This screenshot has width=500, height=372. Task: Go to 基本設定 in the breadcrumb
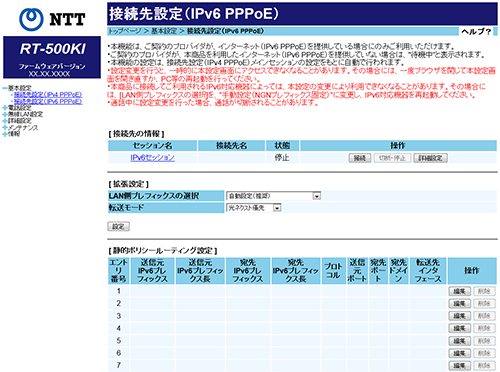click(x=164, y=31)
